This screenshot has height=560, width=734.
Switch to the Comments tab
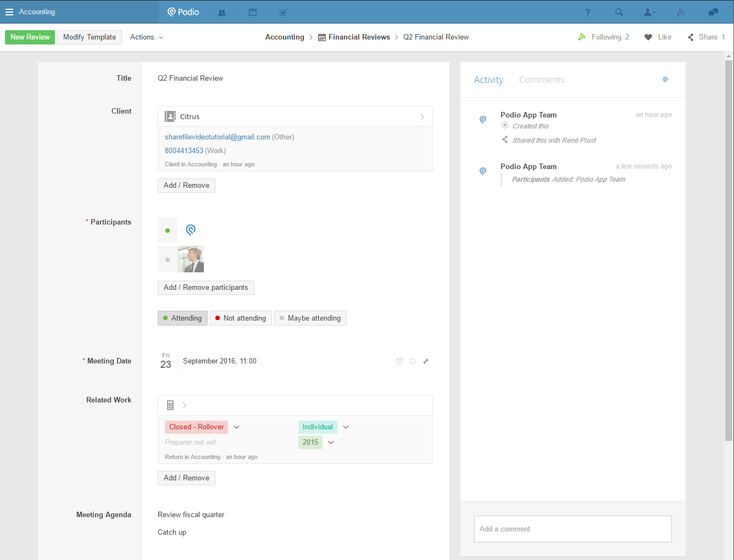coord(541,80)
